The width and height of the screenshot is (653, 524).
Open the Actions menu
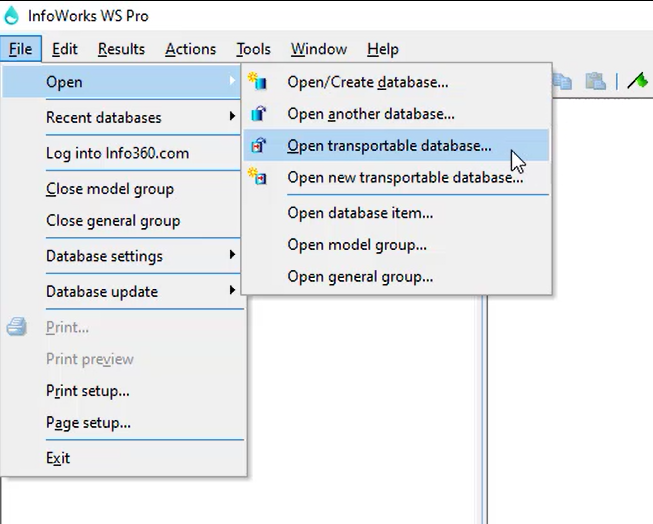190,49
